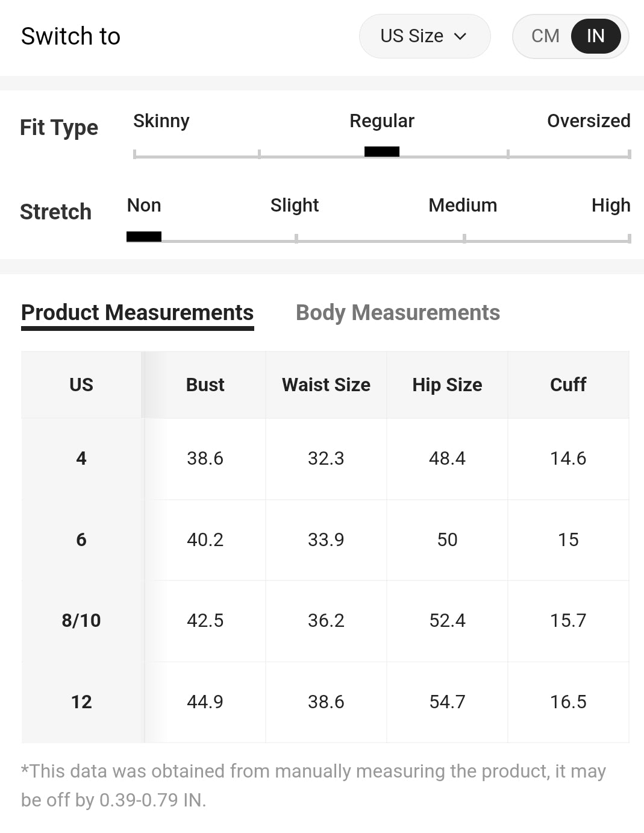Viewport: 644px width, 833px height.
Task: Click the Skinny fit label
Action: [x=161, y=121]
